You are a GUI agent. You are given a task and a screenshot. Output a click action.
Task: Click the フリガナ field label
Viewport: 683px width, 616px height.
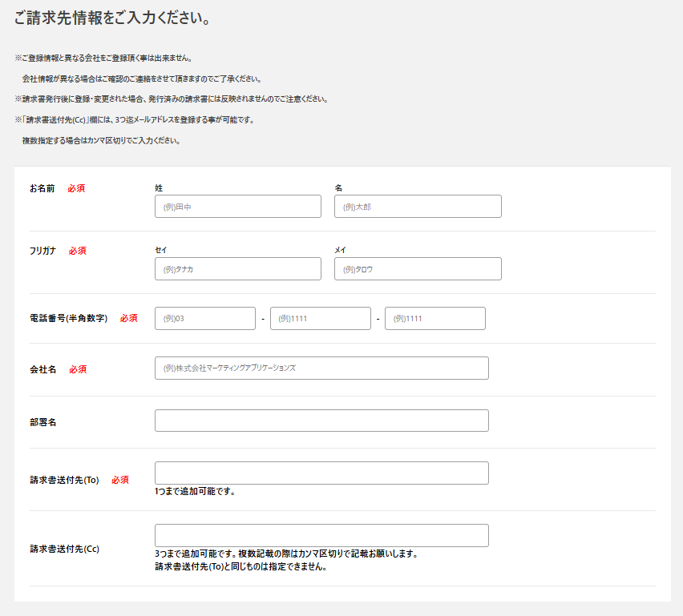43,251
